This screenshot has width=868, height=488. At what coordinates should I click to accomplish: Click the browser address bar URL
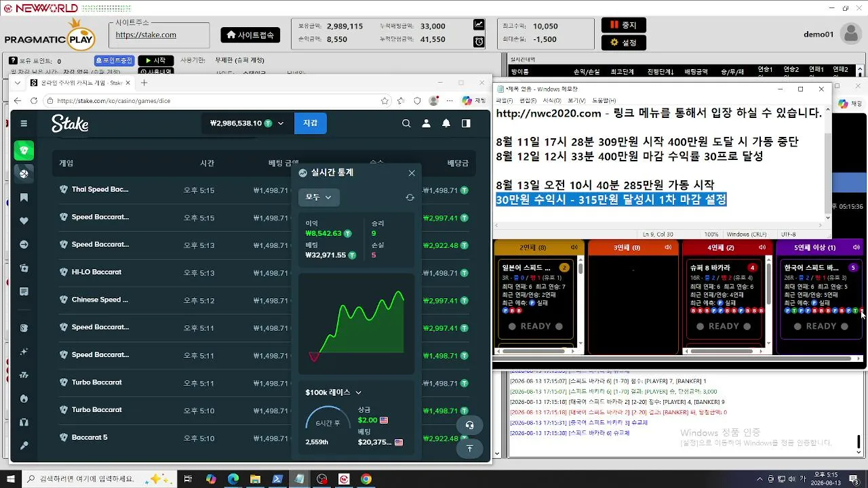click(x=114, y=101)
